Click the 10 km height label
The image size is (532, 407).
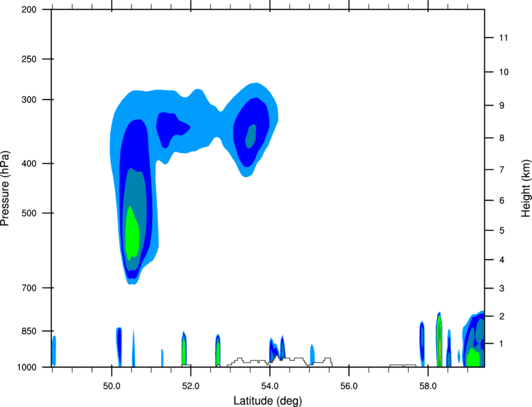pos(503,72)
